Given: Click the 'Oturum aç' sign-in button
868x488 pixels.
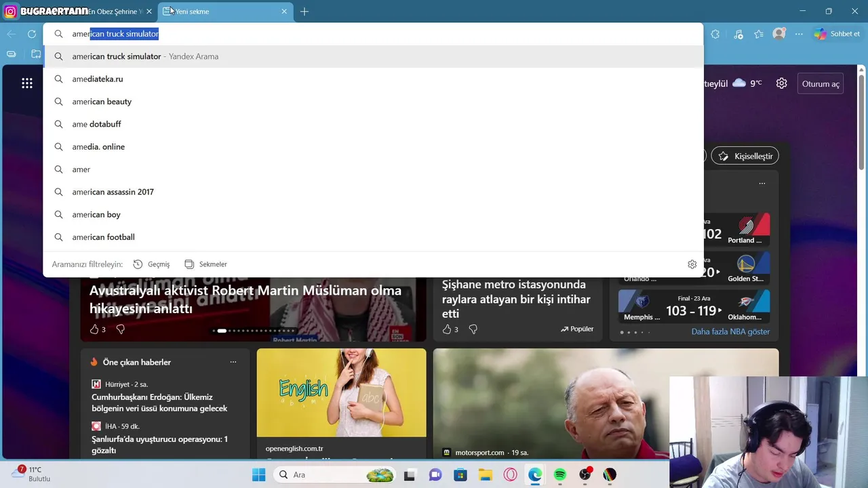Looking at the screenshot, I should (821, 84).
